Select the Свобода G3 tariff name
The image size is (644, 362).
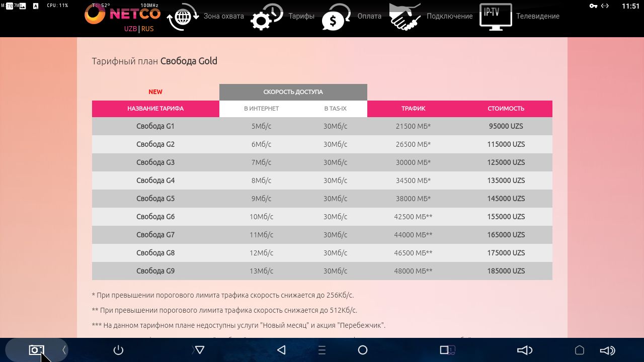155,162
